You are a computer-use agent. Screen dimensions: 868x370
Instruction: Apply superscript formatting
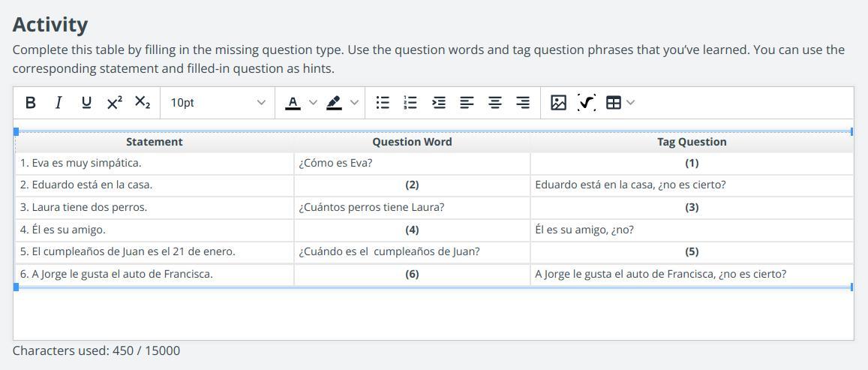pos(114,103)
